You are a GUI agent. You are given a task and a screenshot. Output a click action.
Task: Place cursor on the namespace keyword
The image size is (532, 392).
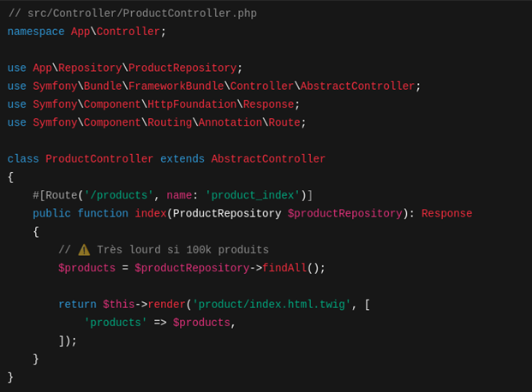click(36, 32)
